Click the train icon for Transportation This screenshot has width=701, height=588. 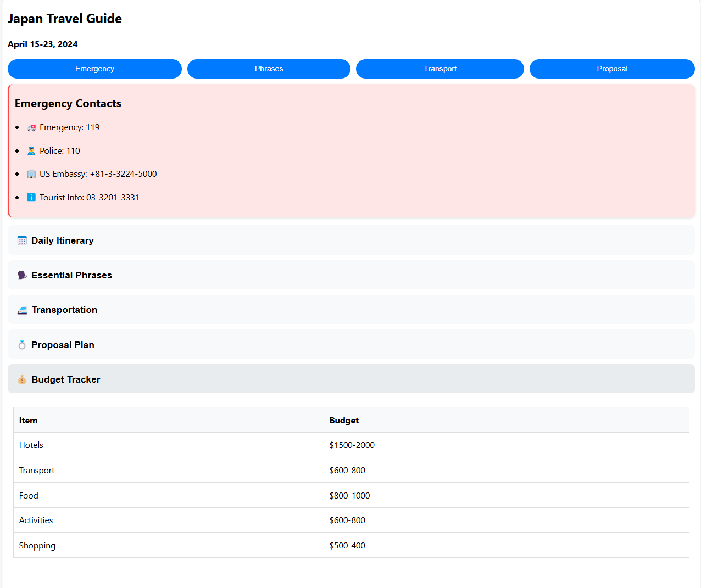(x=22, y=310)
